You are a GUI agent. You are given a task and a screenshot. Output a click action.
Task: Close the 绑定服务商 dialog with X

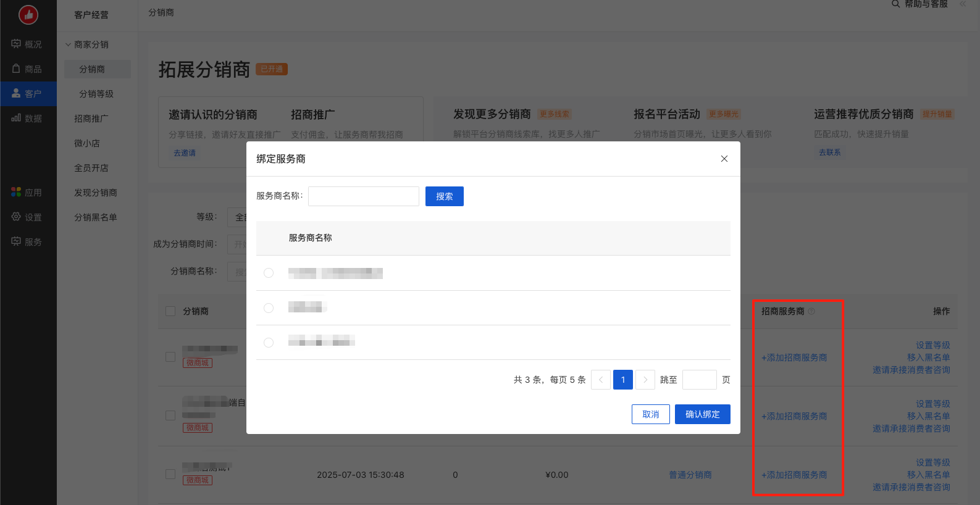[x=724, y=159]
